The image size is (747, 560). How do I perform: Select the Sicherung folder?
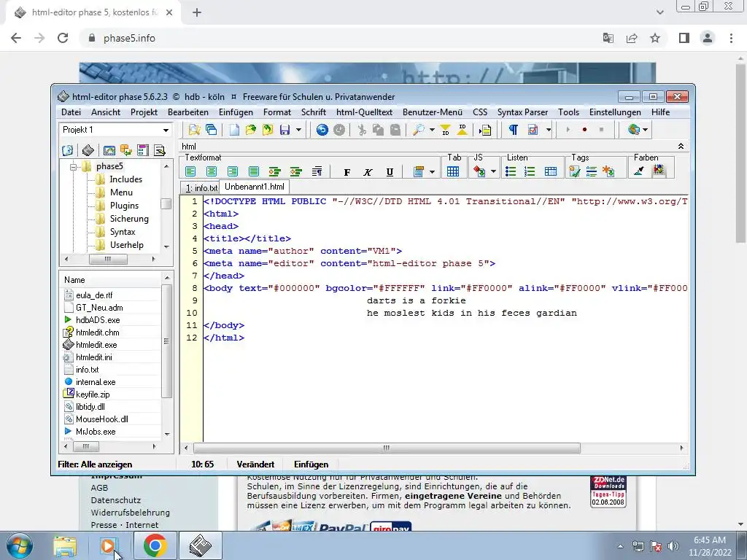[x=129, y=219]
